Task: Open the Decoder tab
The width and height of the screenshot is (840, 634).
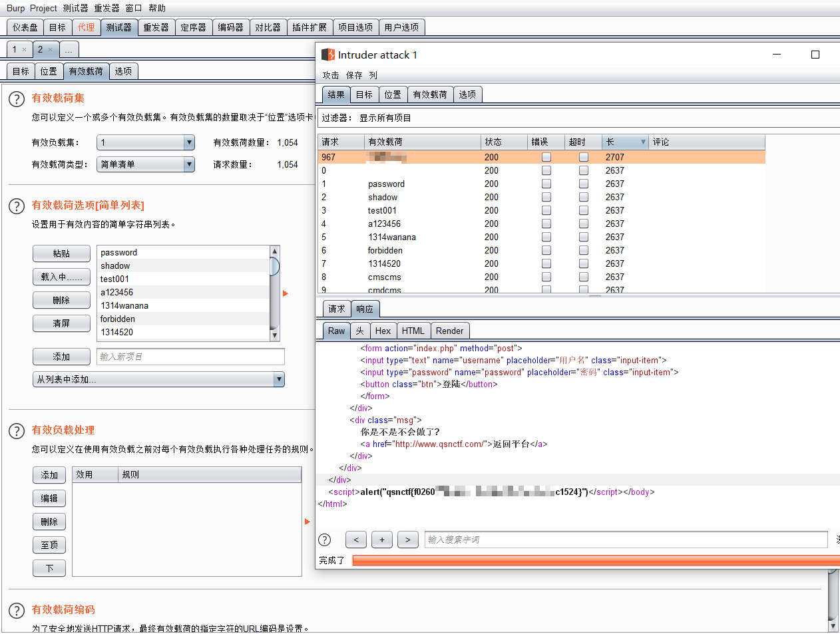Action: pos(231,27)
